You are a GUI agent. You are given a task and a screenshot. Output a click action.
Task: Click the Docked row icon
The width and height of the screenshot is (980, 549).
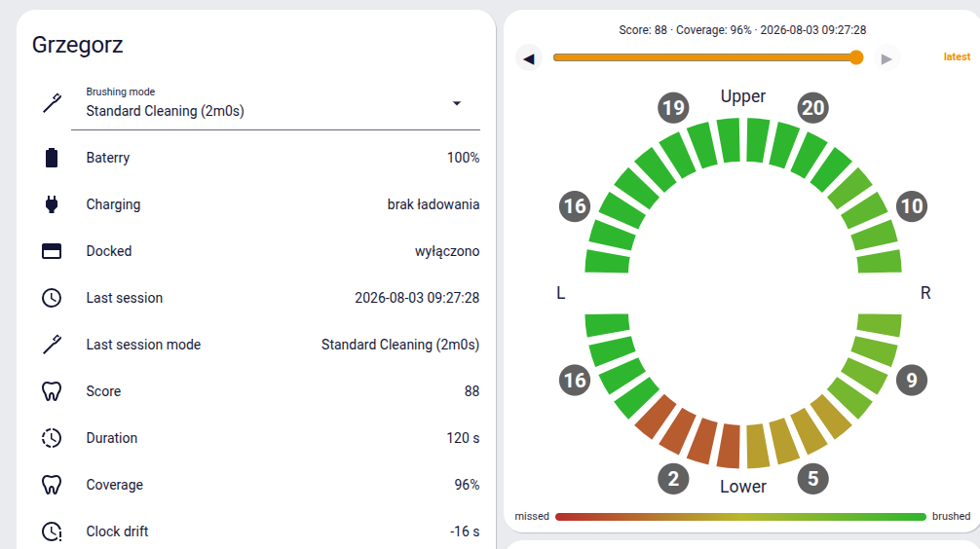[52, 251]
